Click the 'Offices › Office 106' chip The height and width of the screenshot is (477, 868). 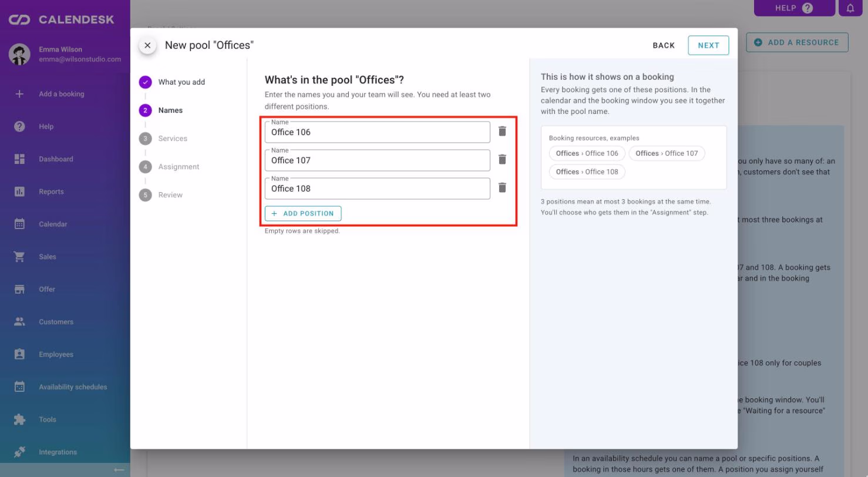click(x=587, y=153)
